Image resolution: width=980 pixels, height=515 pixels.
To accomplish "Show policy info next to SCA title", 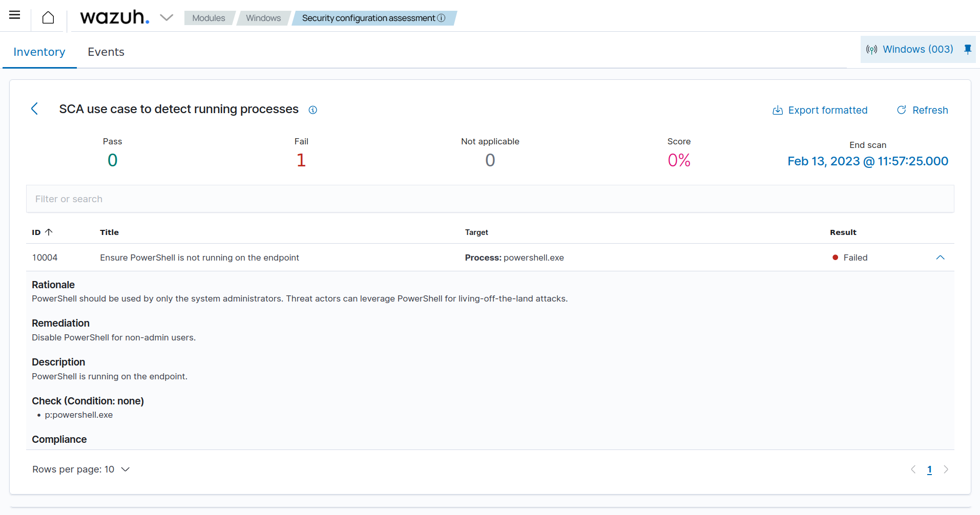I will 313,110.
